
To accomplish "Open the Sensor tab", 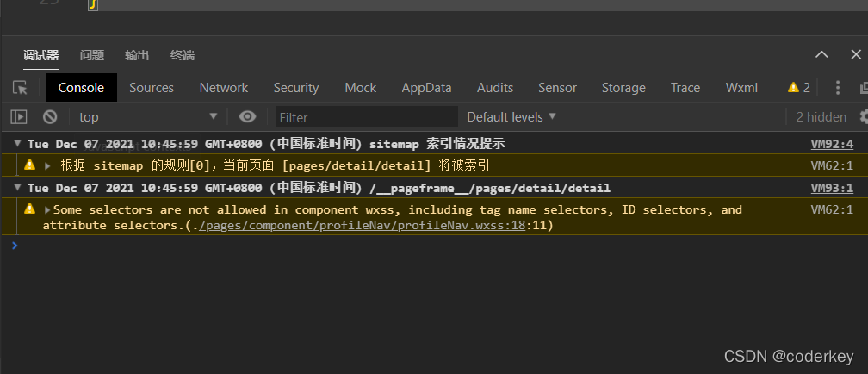I will pos(557,88).
